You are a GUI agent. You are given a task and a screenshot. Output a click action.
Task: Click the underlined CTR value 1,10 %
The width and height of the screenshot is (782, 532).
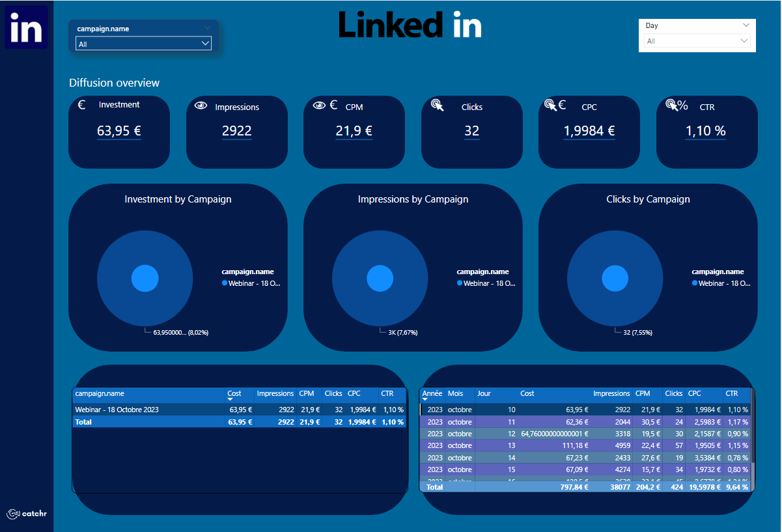click(706, 131)
